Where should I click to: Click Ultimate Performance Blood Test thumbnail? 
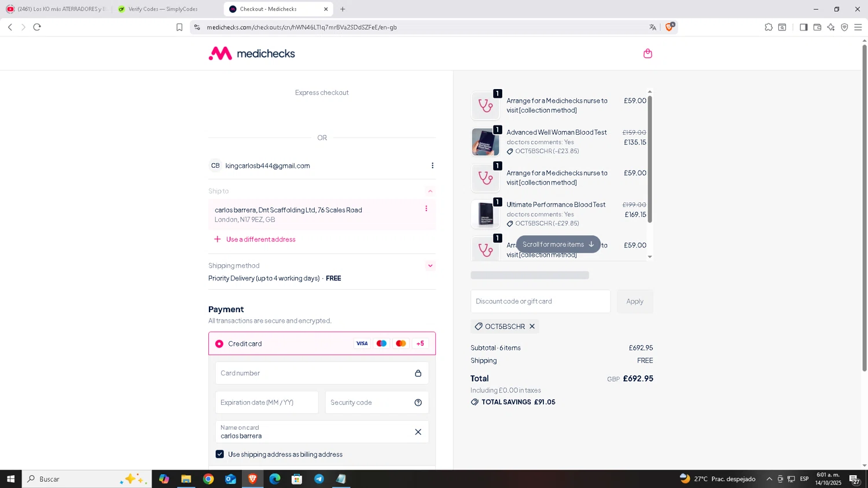pyautogui.click(x=486, y=215)
